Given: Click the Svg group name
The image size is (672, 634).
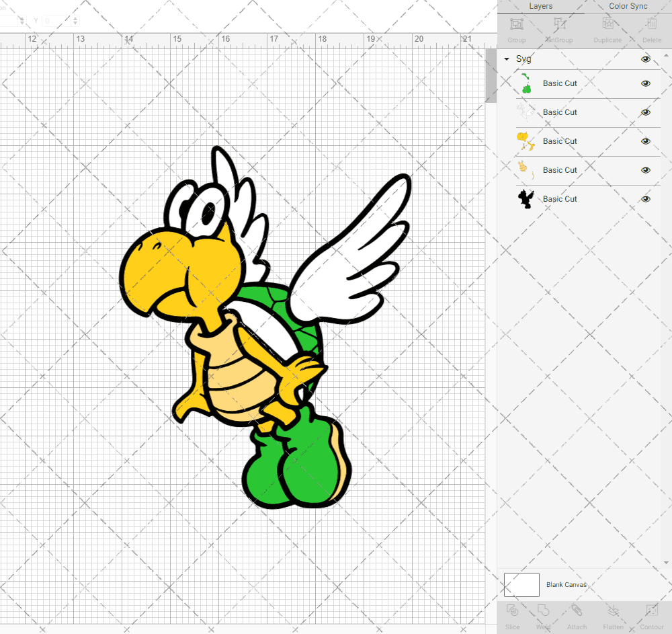Looking at the screenshot, I should (523, 59).
